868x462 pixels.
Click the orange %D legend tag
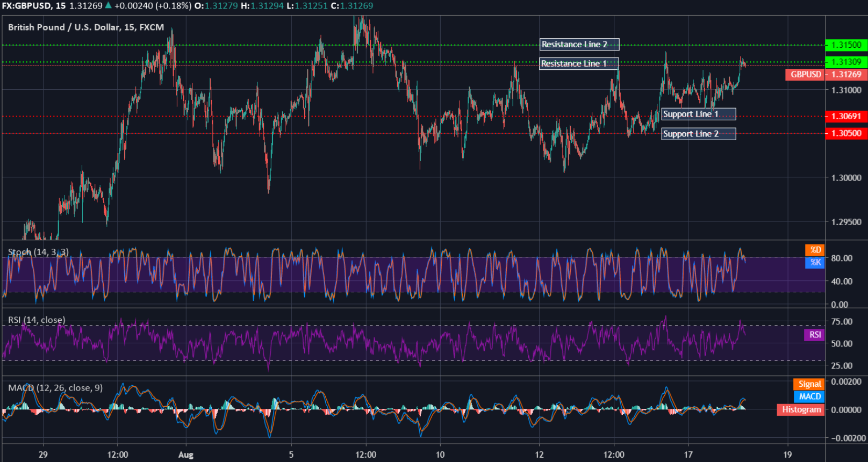tap(815, 250)
